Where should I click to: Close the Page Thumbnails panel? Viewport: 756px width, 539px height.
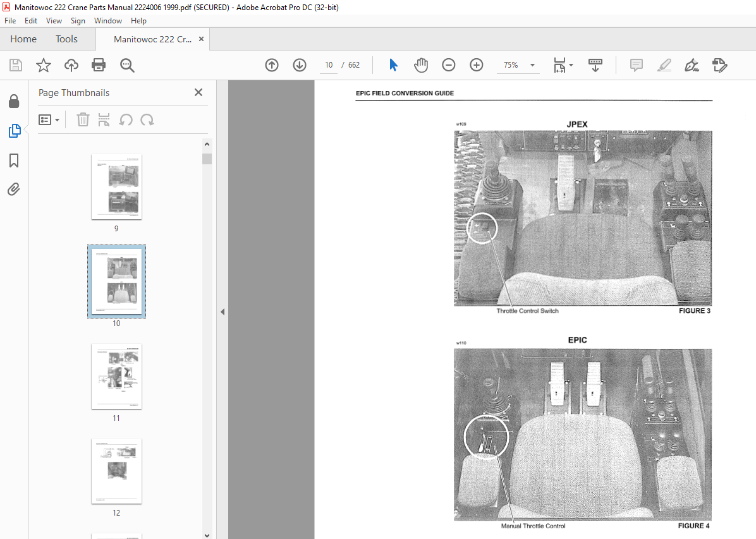pos(198,92)
